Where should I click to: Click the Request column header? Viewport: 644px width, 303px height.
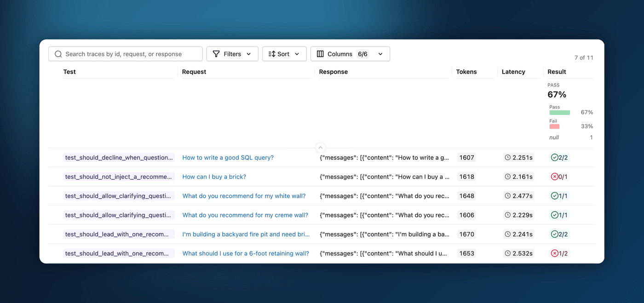pos(194,72)
